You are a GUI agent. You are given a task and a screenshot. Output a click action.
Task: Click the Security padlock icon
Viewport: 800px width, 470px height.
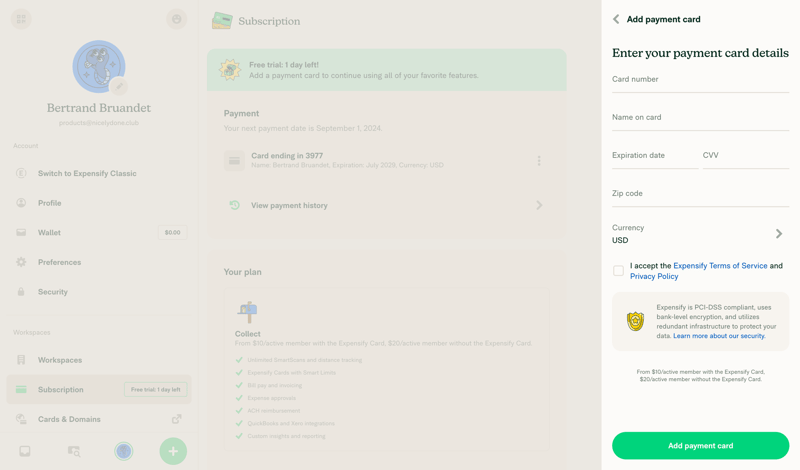21,291
